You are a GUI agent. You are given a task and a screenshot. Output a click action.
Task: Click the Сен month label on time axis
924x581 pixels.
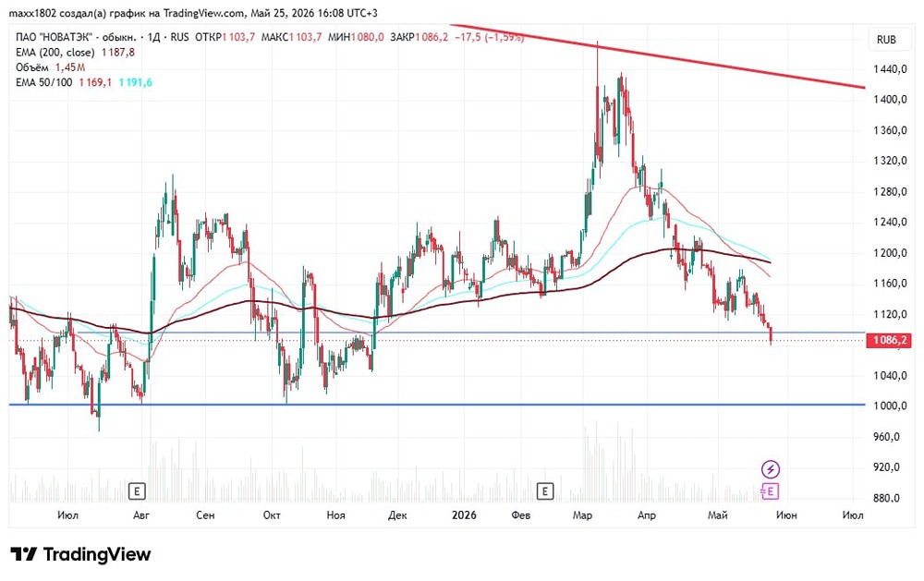coord(205,515)
